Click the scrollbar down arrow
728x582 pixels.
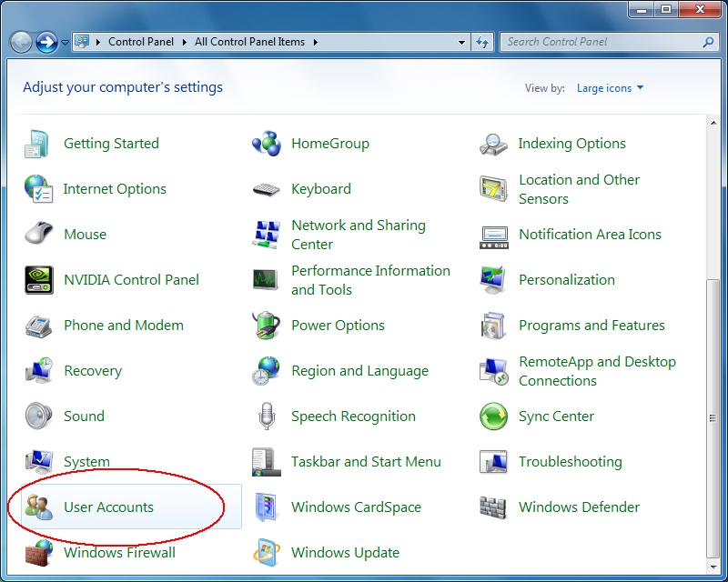713,567
